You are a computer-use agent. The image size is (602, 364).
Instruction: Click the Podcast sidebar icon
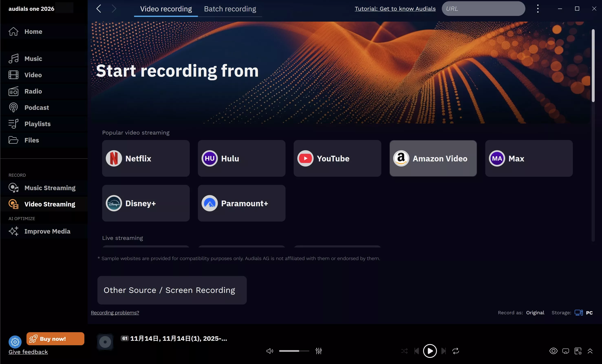click(x=13, y=107)
